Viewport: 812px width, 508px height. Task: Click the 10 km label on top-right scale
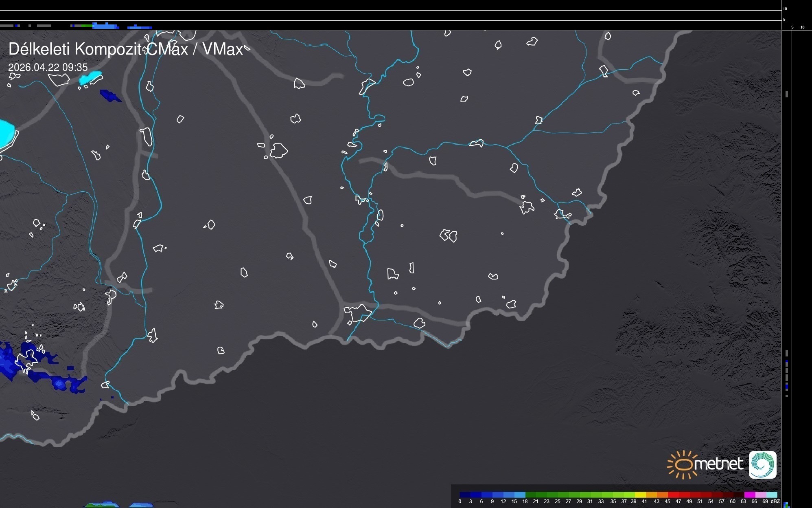(785, 9)
